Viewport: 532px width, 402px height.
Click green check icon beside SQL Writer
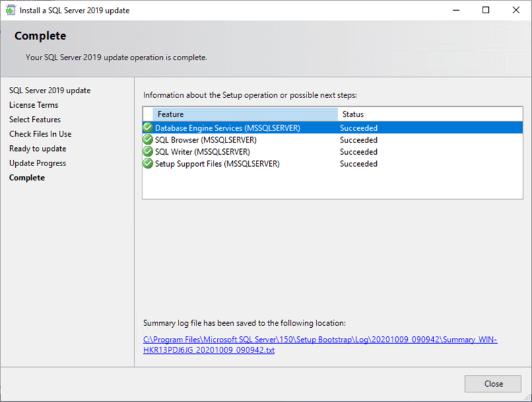(x=148, y=152)
